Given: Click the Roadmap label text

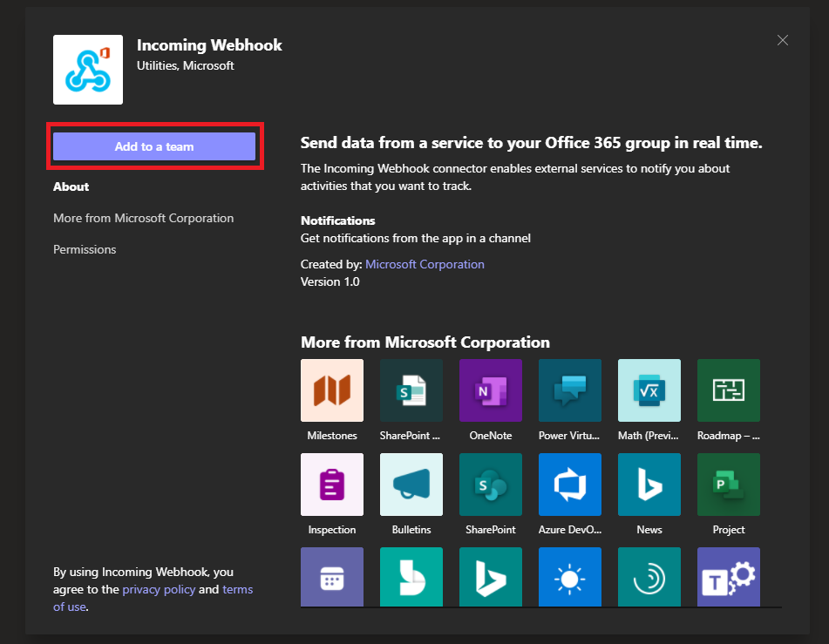Looking at the screenshot, I should tap(729, 436).
